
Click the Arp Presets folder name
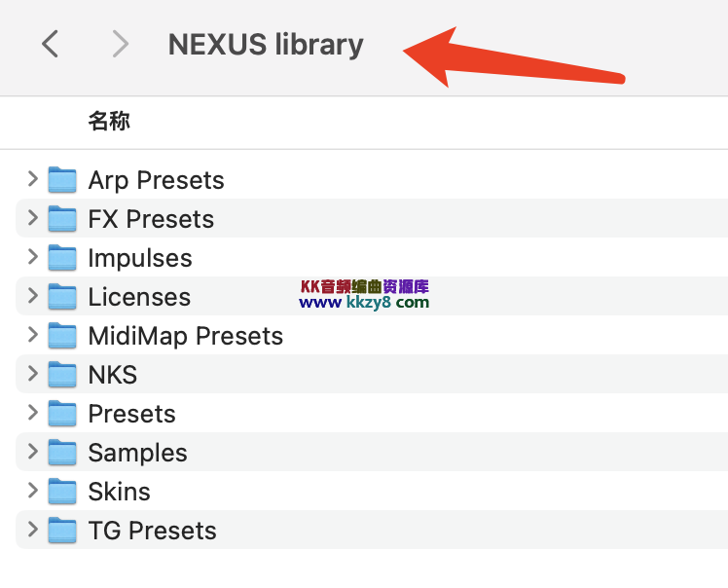(156, 181)
